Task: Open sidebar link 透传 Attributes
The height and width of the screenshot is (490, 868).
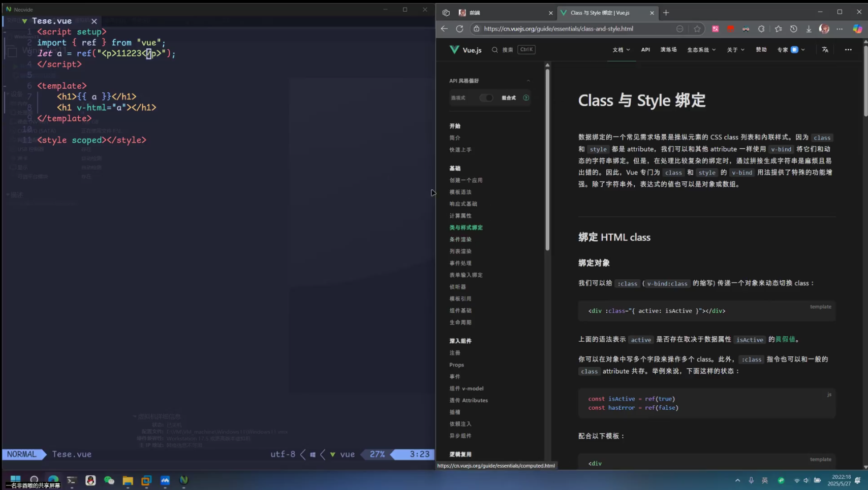Action: 469,400
